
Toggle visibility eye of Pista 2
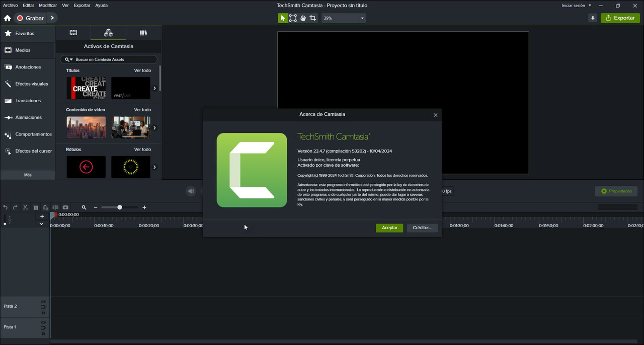coord(43,301)
